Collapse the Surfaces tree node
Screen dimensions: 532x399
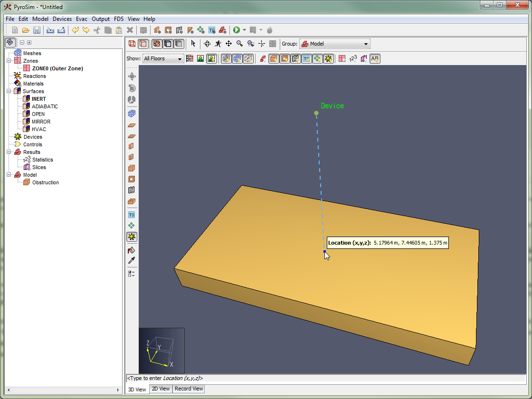pos(9,91)
